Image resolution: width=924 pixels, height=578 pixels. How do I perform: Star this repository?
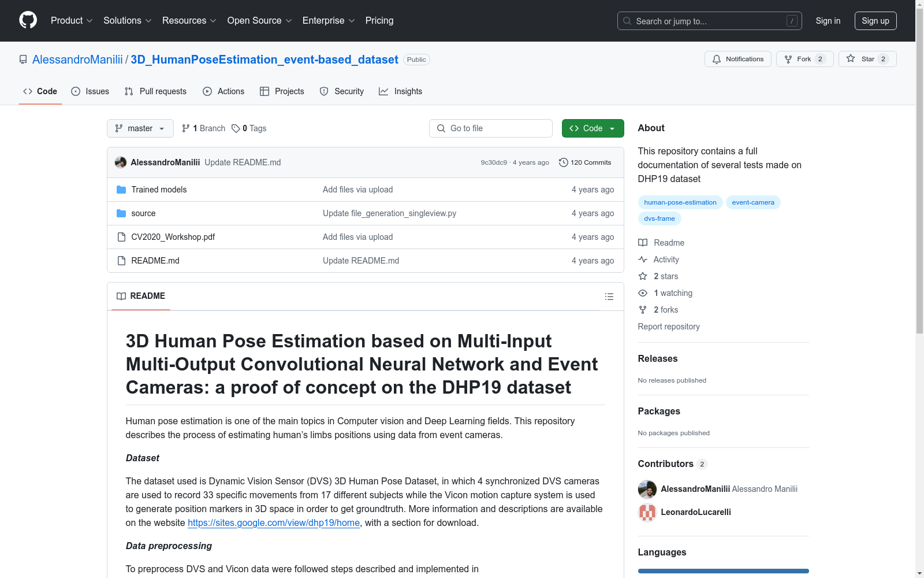click(x=867, y=59)
